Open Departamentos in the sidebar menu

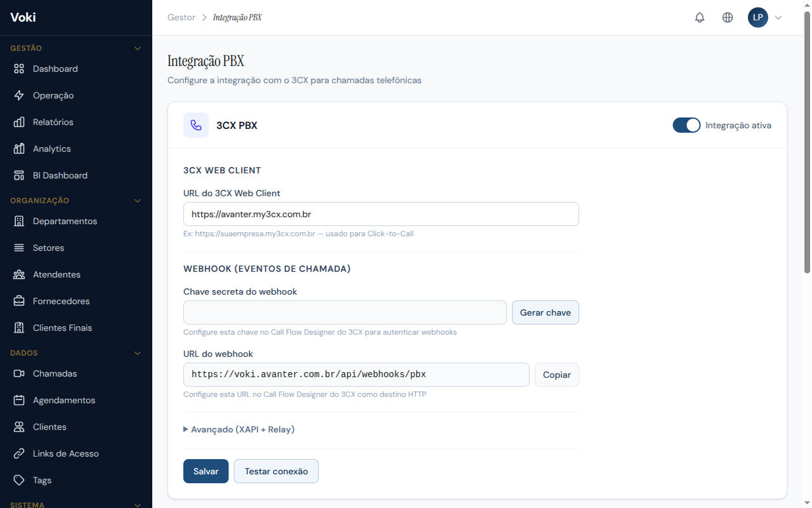pos(65,221)
